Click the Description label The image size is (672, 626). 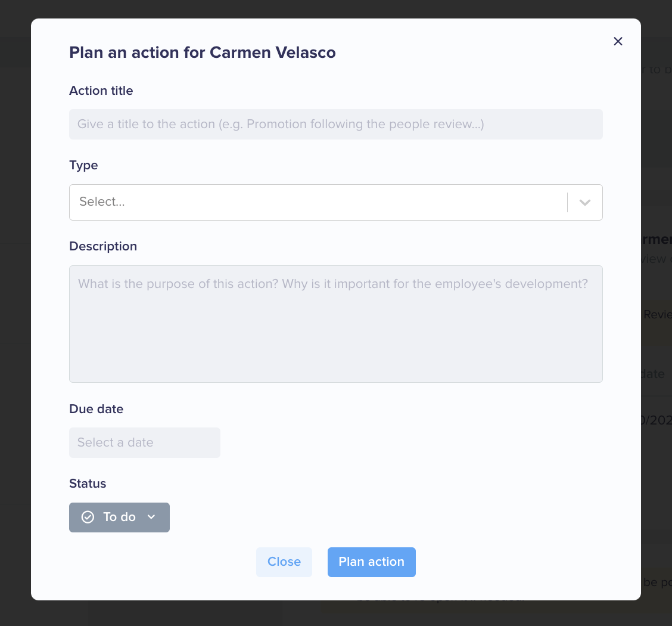(x=103, y=246)
